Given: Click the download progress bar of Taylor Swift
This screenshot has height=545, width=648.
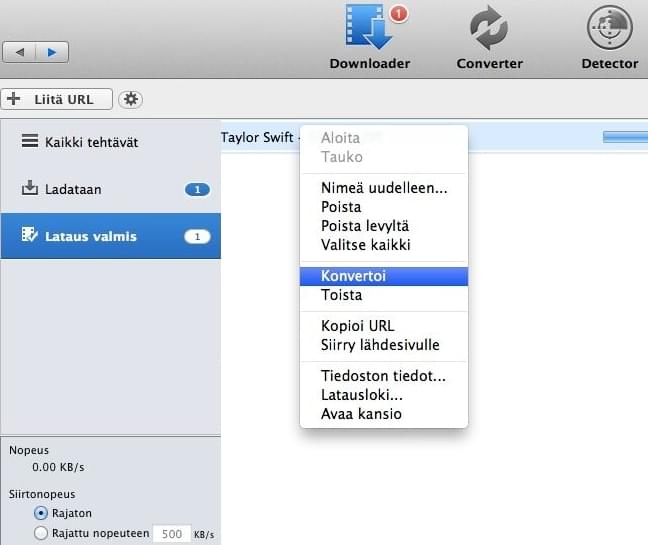Looking at the screenshot, I should coord(625,137).
